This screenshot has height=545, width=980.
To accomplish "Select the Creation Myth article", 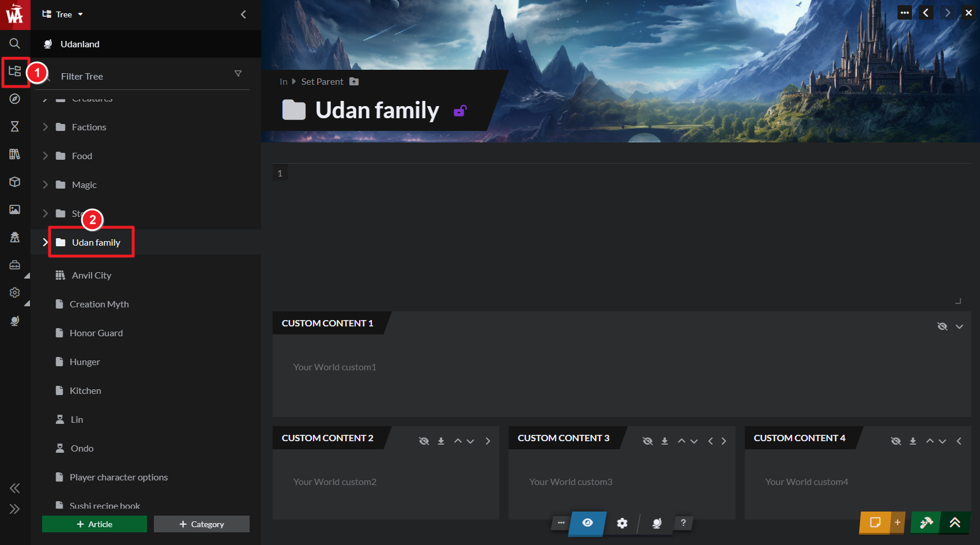I will 99,304.
